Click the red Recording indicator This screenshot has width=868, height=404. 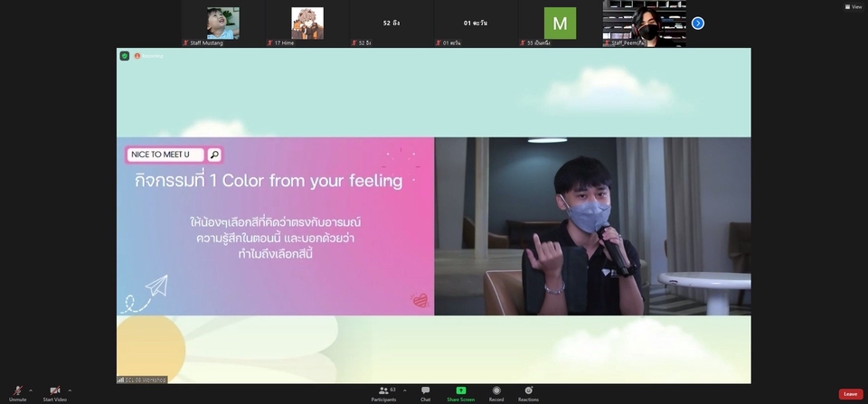click(138, 56)
